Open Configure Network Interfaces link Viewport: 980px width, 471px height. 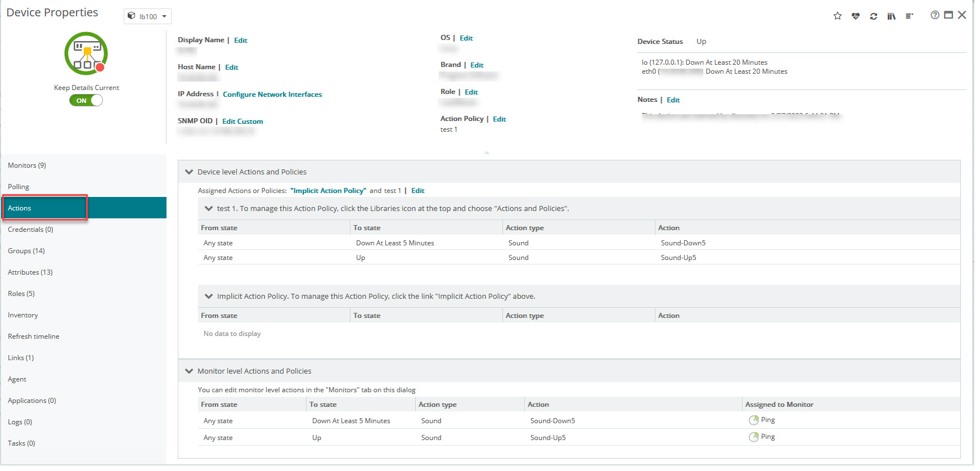(272, 95)
